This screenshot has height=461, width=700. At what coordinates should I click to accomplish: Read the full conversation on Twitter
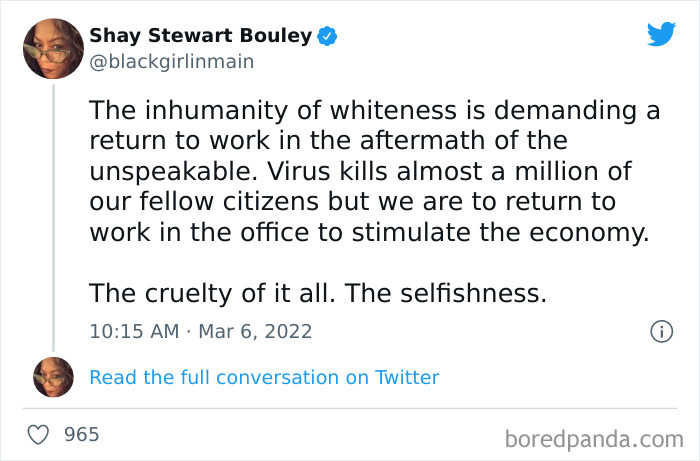[264, 377]
